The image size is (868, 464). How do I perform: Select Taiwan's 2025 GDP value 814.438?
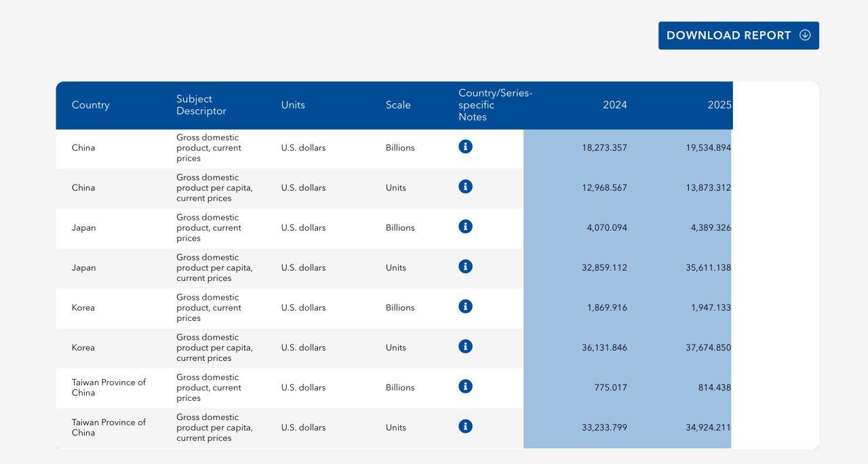click(715, 388)
